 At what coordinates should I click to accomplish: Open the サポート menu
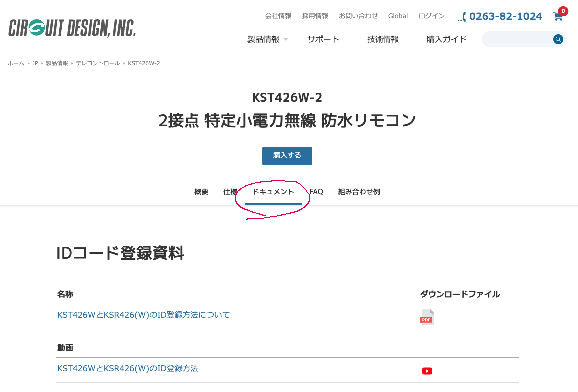click(323, 39)
